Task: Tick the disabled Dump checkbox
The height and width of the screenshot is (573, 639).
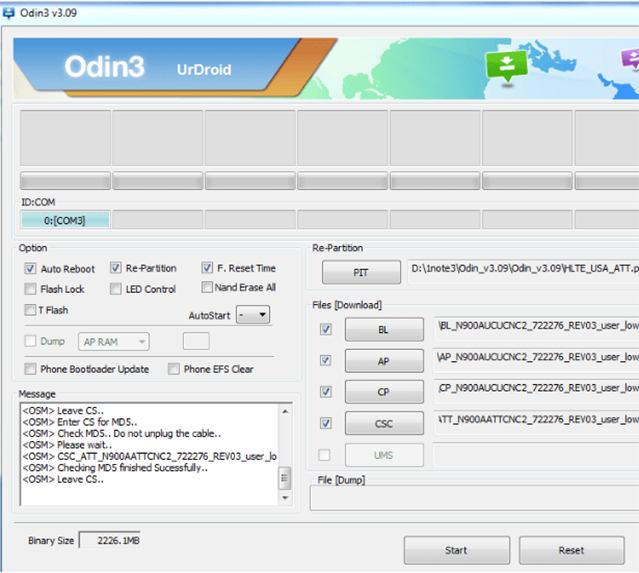Action: tap(30, 341)
